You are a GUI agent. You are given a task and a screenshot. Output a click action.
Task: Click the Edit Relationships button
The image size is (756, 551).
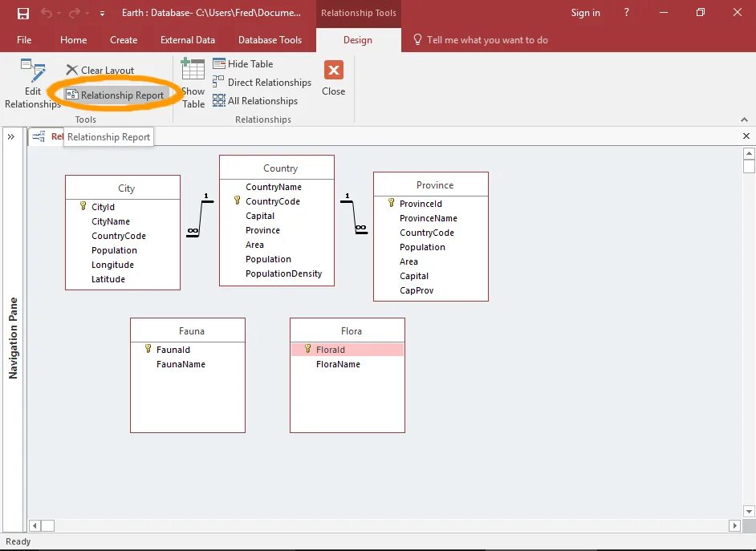point(33,83)
